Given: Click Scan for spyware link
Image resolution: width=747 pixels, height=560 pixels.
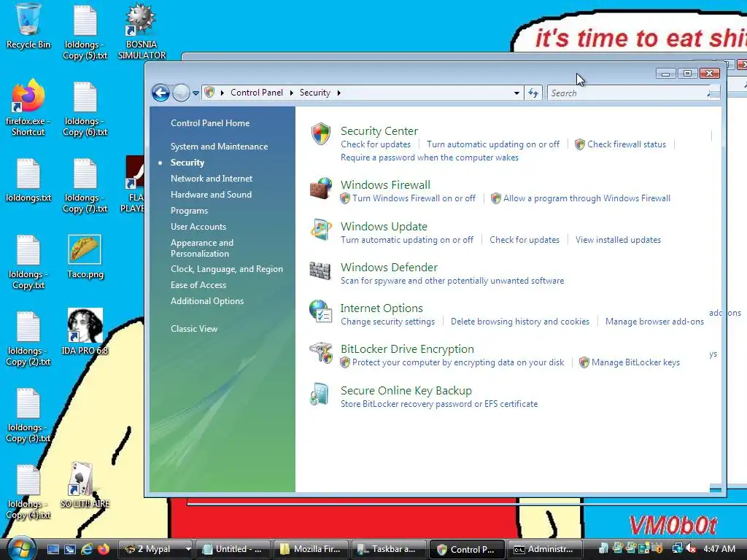Looking at the screenshot, I should (x=452, y=281).
